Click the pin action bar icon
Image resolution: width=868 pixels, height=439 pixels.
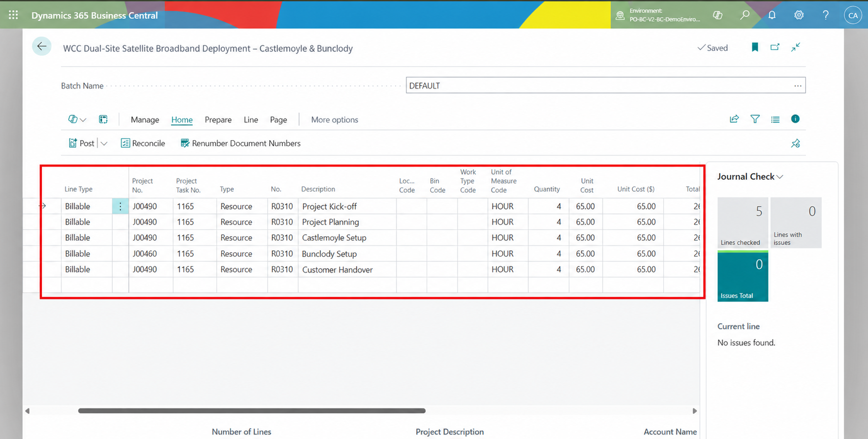tap(796, 143)
